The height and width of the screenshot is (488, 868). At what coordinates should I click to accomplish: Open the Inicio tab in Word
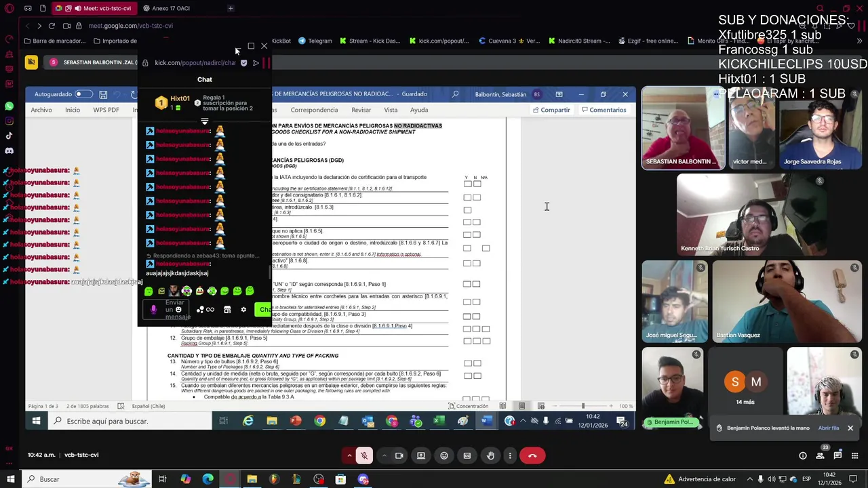pos(72,110)
